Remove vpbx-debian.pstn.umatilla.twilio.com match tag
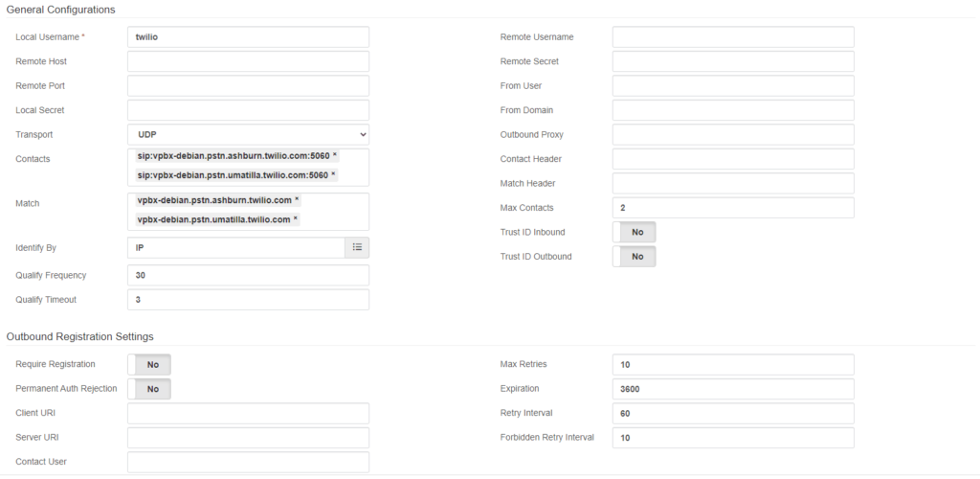The height and width of the screenshot is (479, 980). (x=297, y=219)
